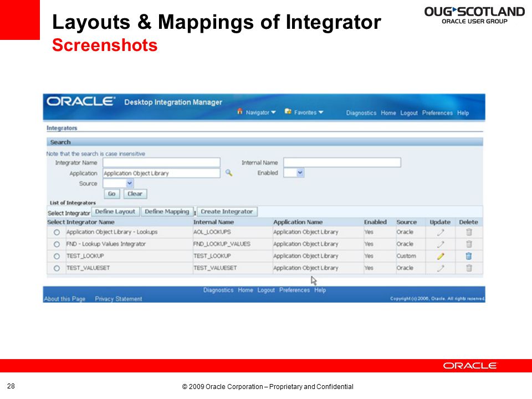Click Logout in the top header
Screen dimensions: 532x399
click(x=409, y=113)
